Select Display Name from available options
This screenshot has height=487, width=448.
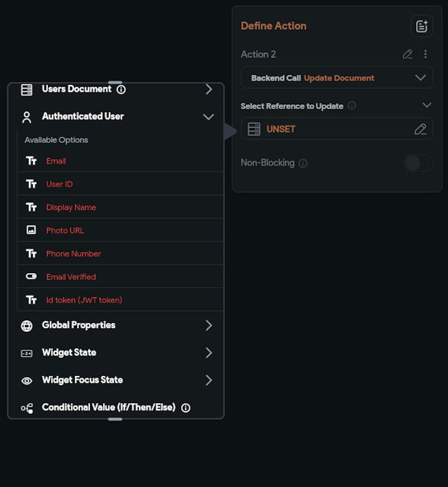tap(71, 208)
